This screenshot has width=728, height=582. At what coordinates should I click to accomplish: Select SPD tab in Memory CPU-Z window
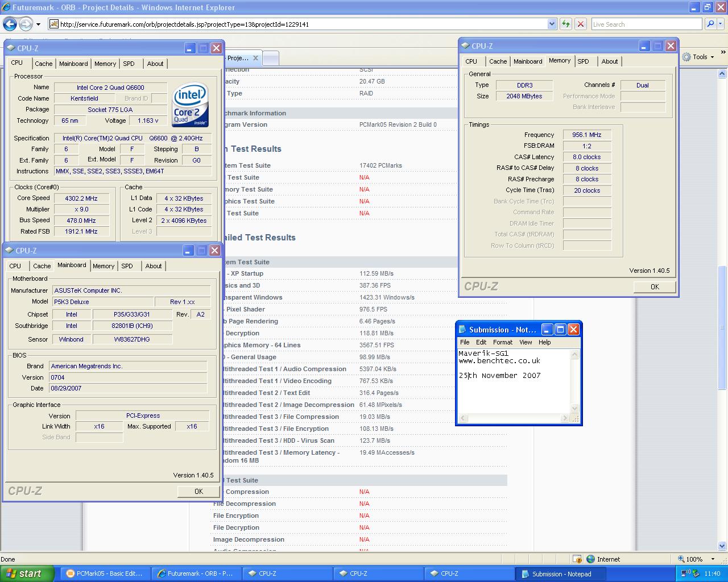(584, 61)
